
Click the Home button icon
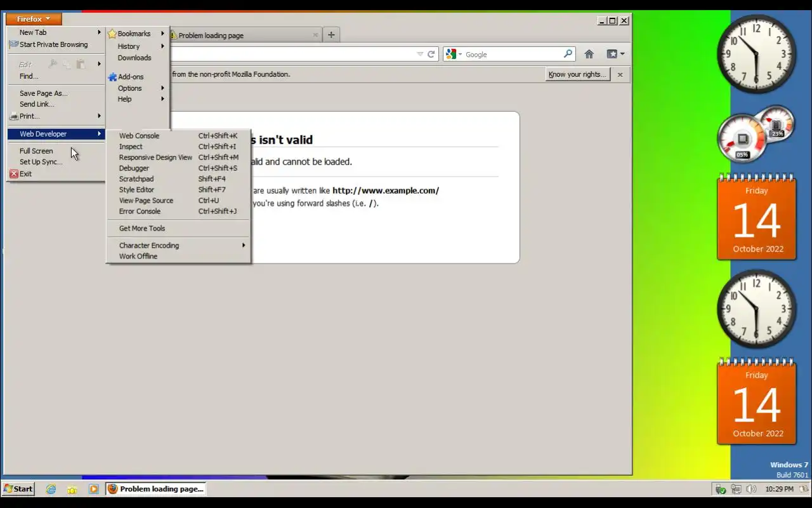589,55
